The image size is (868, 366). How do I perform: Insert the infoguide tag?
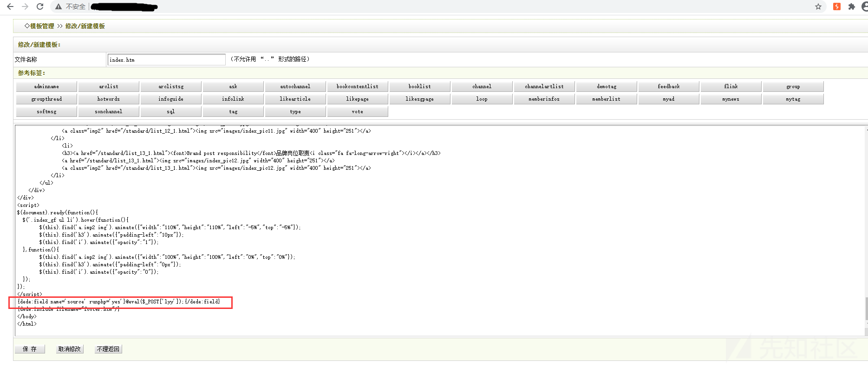(x=171, y=99)
